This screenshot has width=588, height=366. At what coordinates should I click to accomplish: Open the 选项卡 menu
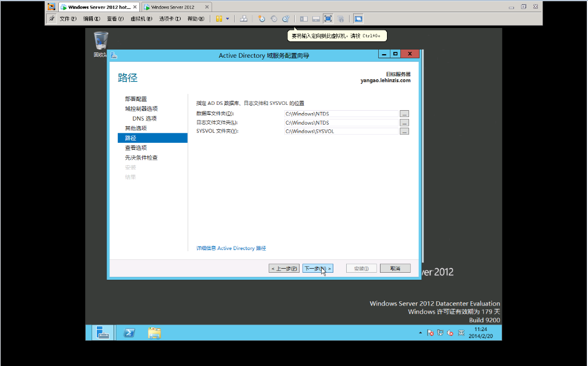point(170,19)
